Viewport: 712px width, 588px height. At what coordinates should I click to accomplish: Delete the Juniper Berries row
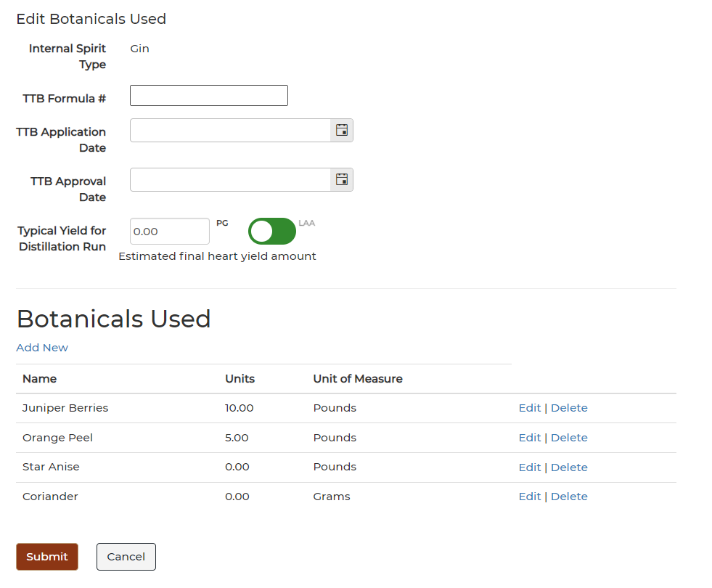569,408
